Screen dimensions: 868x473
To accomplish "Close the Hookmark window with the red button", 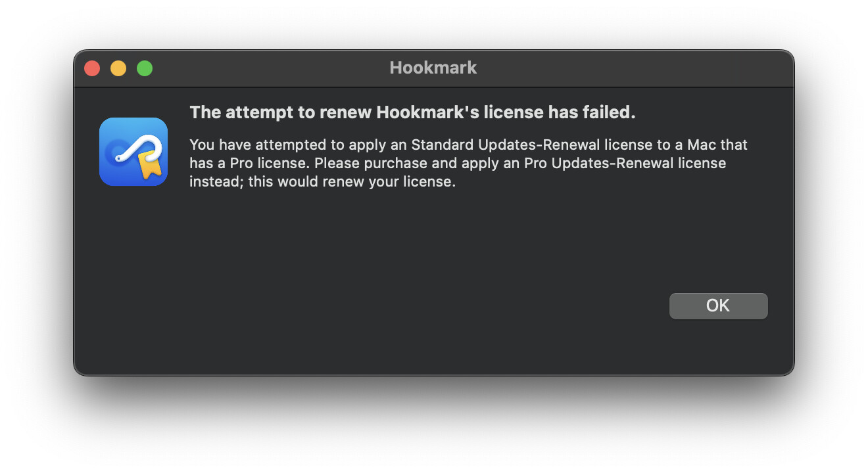I will tap(92, 68).
